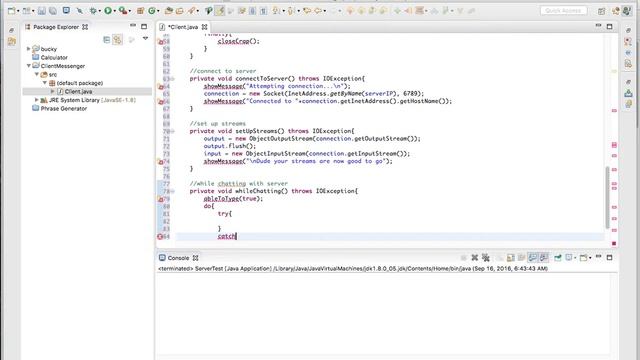Collapse the ClientMessenger project
Image resolution: width=640 pixels, height=360 pixels.
(x=29, y=66)
